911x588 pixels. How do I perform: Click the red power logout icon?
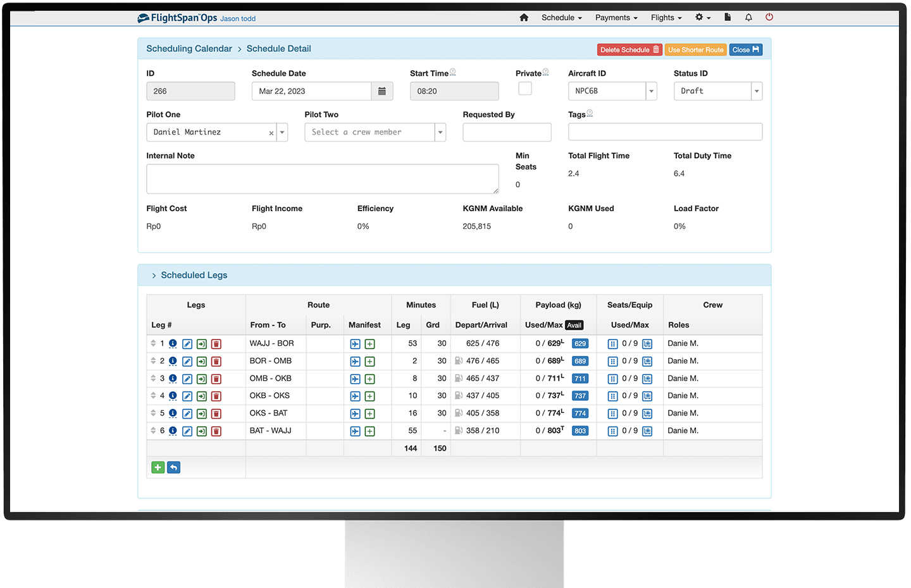[x=769, y=17]
